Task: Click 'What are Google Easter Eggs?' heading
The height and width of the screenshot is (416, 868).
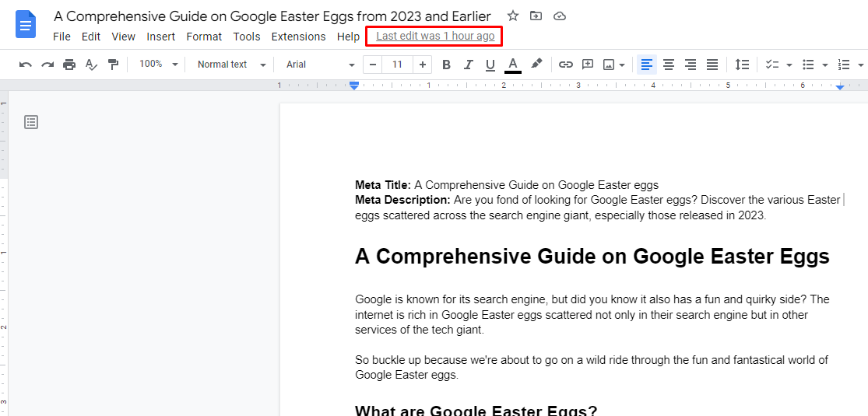Action: click(476, 410)
